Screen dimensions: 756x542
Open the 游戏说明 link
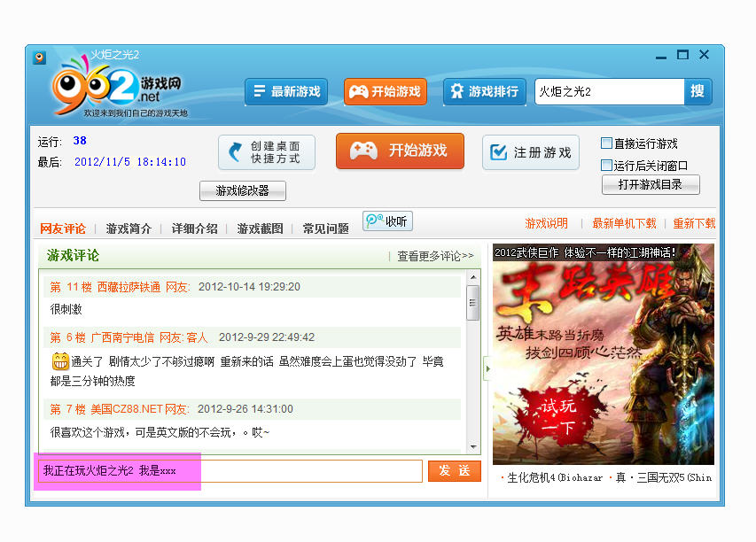(546, 223)
